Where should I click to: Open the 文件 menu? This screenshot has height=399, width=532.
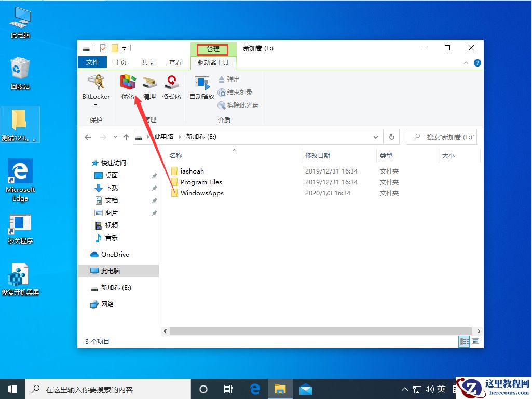[x=92, y=62]
